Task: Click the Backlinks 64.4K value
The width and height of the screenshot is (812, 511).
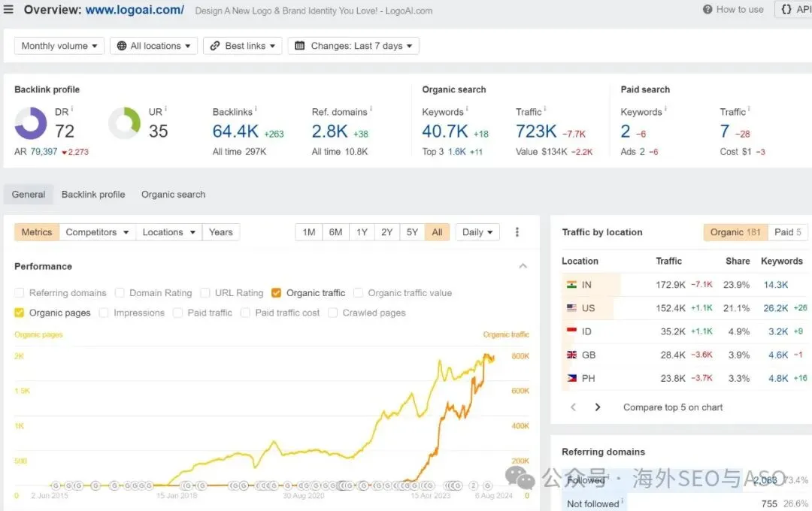Action: pos(235,132)
